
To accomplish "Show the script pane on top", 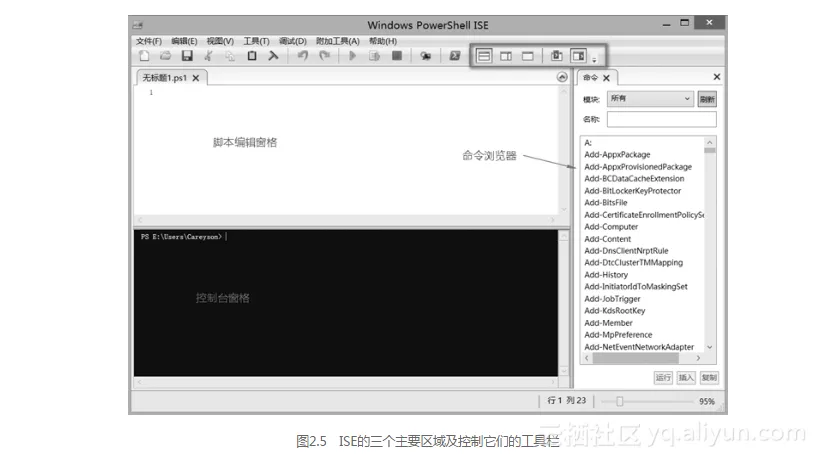I will (x=484, y=56).
